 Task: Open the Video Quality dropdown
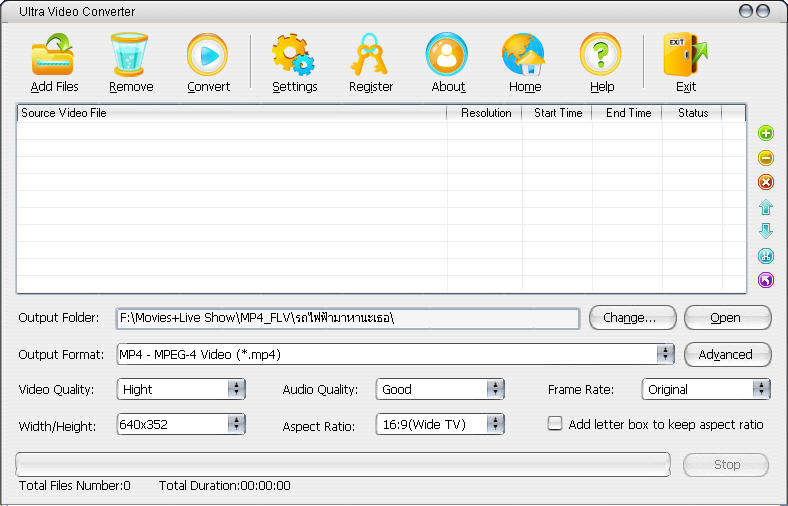coord(236,389)
